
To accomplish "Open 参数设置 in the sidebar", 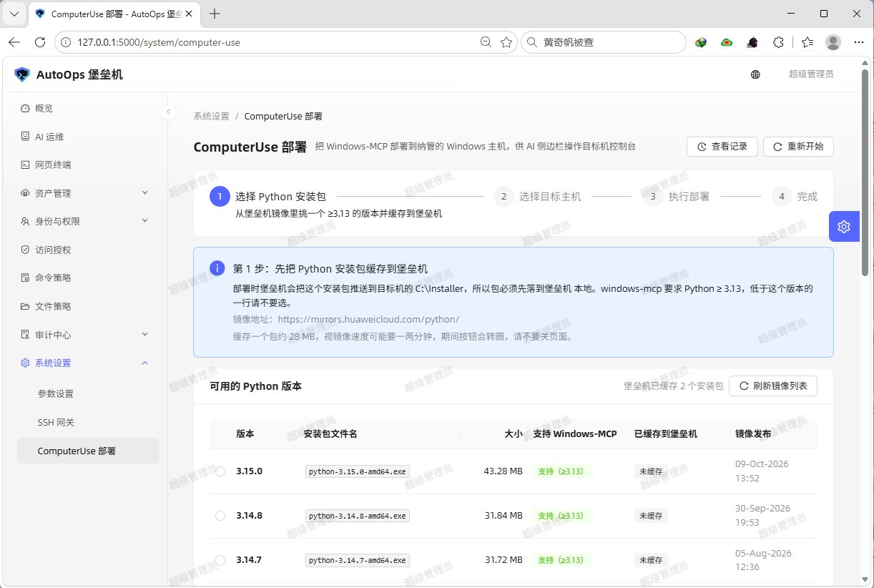I will (88, 394).
